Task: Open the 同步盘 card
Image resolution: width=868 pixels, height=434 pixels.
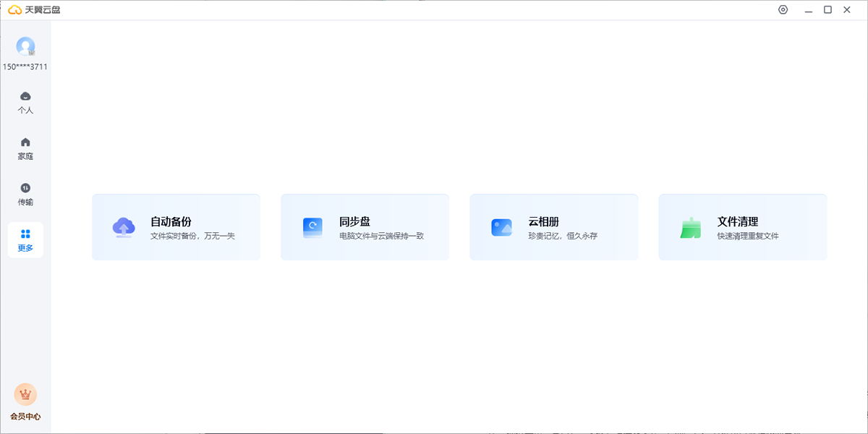Action: click(x=365, y=226)
